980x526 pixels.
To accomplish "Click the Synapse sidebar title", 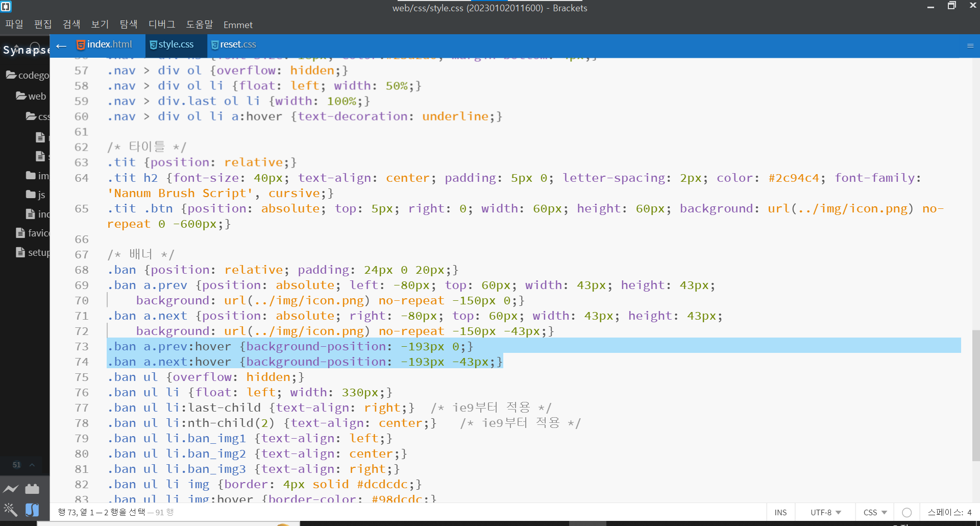I will pyautogui.click(x=26, y=50).
